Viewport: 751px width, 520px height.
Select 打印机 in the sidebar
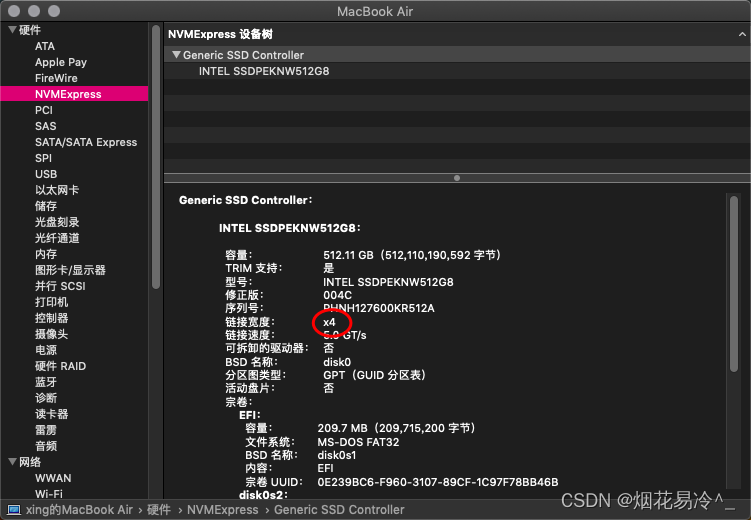pyautogui.click(x=51, y=302)
